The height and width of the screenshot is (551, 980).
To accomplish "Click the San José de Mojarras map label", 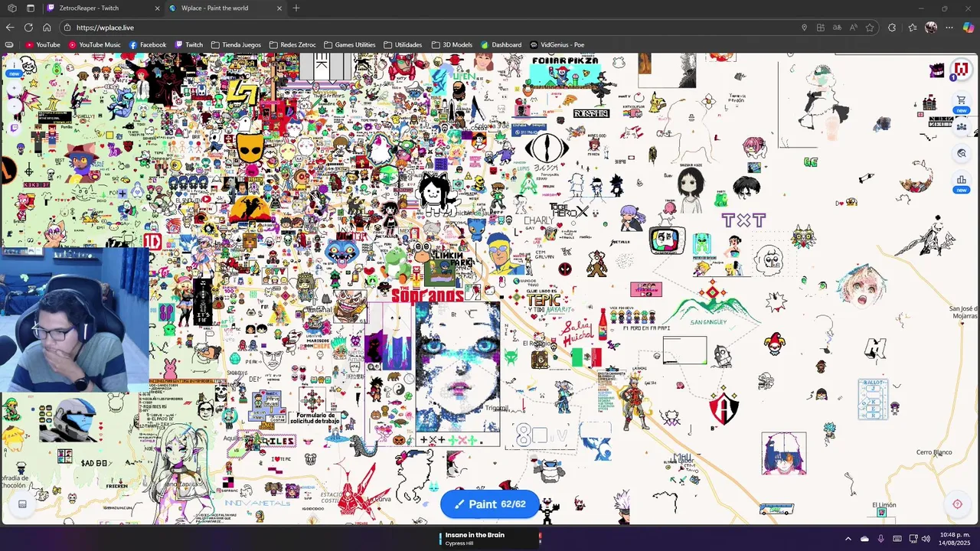I will point(963,312).
